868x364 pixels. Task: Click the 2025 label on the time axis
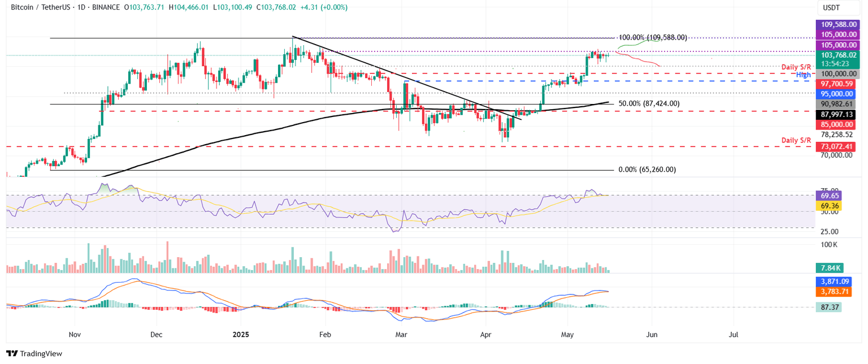coord(241,335)
